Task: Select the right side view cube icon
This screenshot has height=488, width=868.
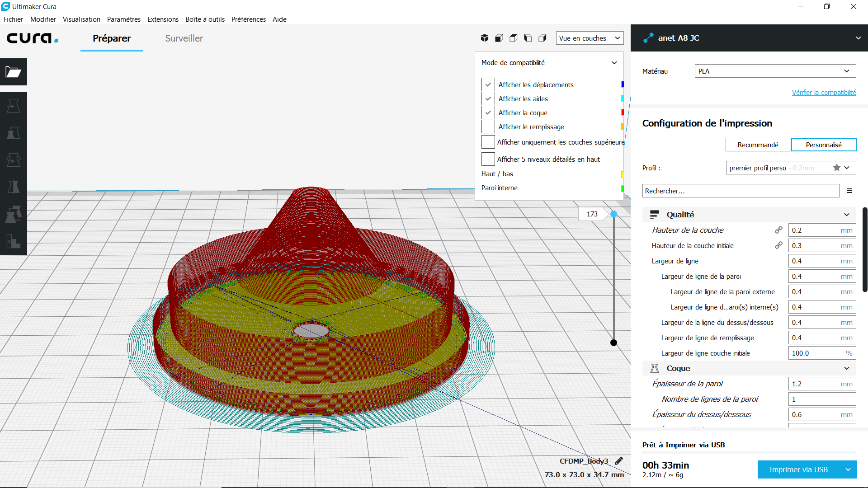Action: [542, 38]
